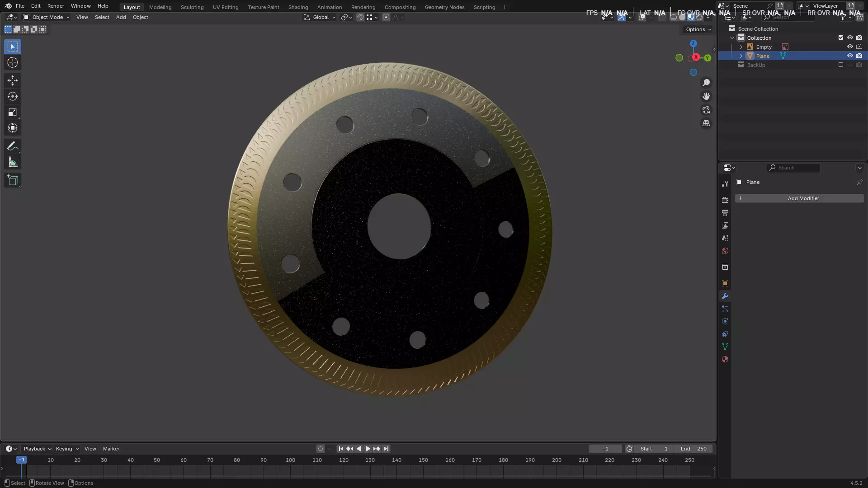Enable the BackUp collection checkbox

(841, 65)
